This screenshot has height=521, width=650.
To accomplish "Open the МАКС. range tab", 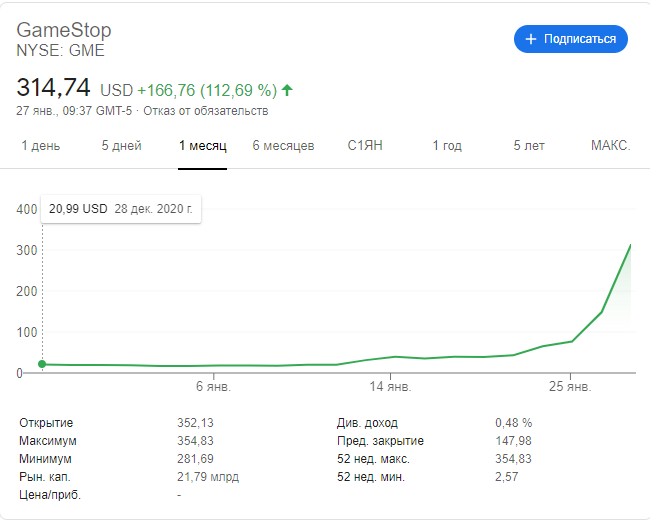I will point(610,146).
